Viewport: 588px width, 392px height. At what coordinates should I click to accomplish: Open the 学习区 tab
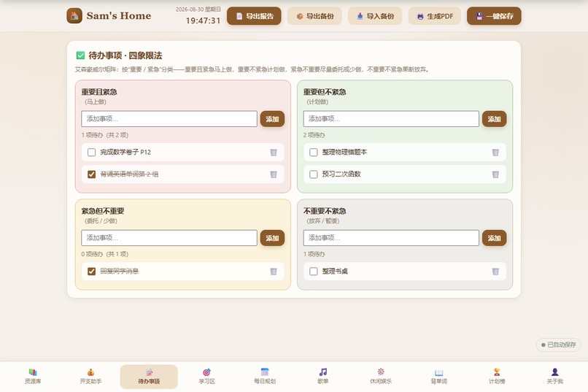[206, 377]
